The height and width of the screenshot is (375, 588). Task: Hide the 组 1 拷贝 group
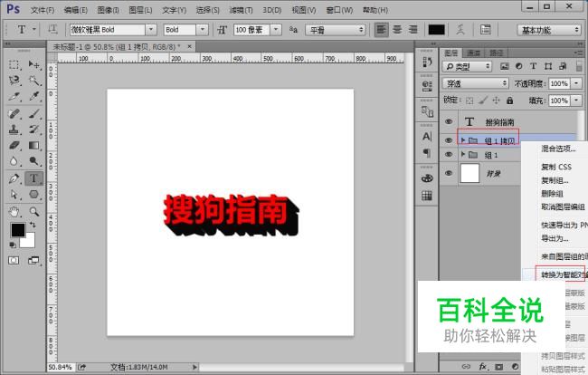coord(449,140)
